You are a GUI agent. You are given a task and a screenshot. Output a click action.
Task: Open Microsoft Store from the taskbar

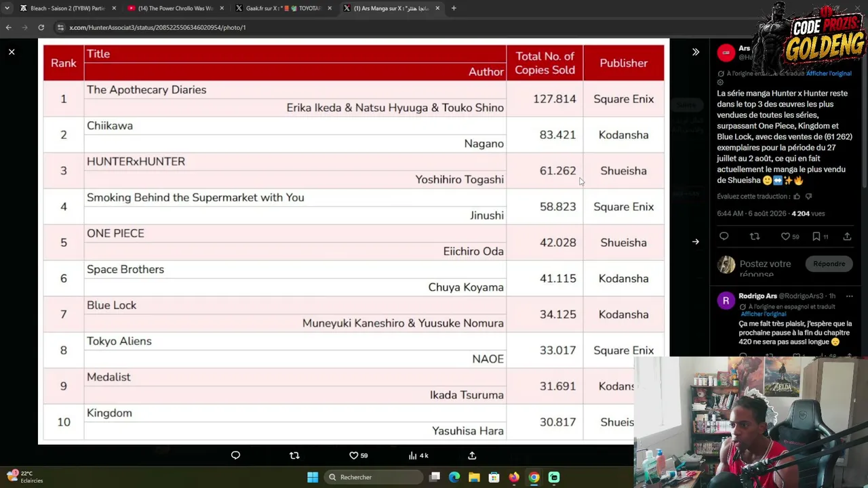tap(494, 477)
